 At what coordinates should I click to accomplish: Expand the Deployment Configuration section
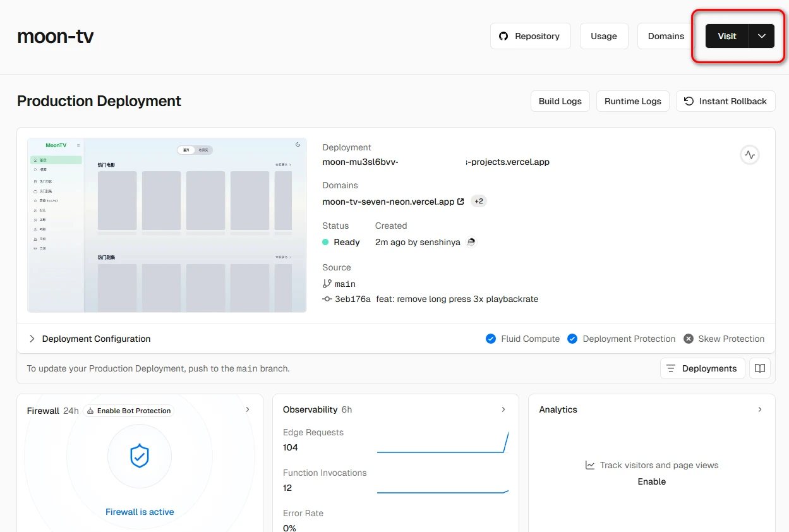click(32, 339)
